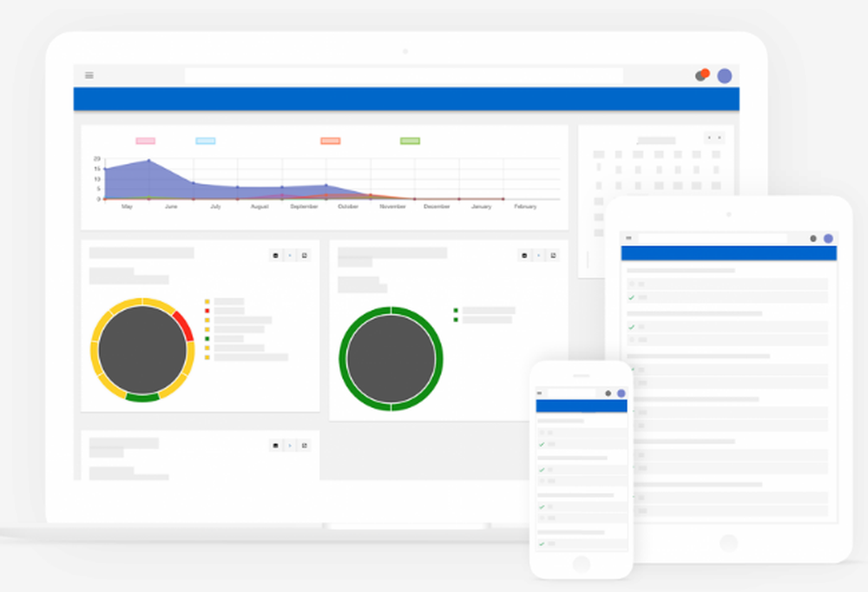Click the notification icon with the orange badge

click(x=702, y=75)
